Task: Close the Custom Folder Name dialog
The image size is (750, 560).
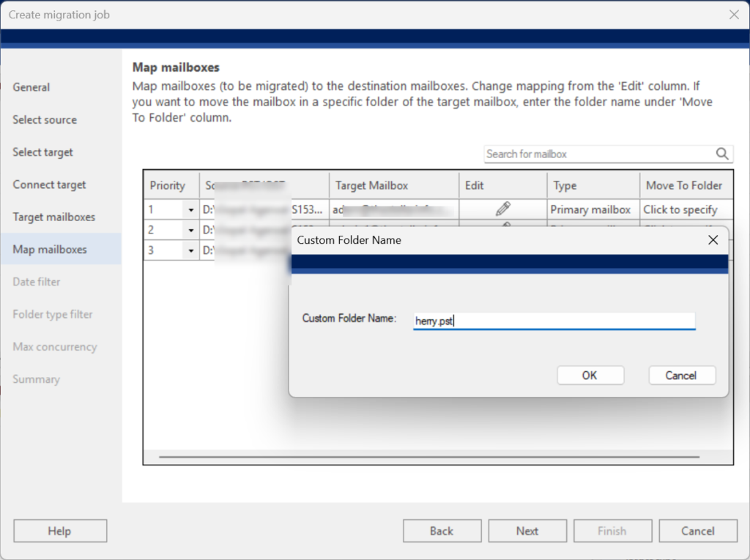Action: click(713, 239)
